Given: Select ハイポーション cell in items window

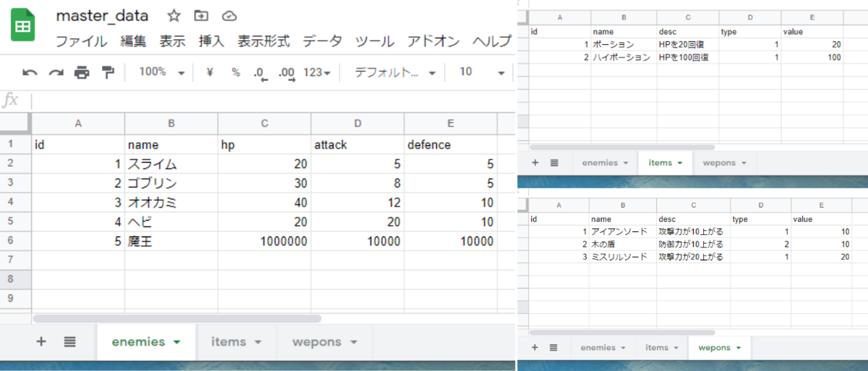Looking at the screenshot, I should tap(623, 57).
